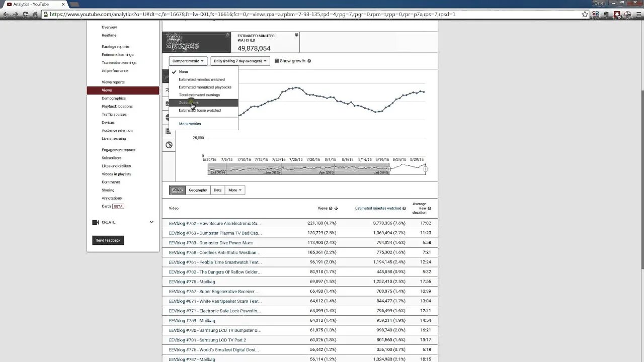The image size is (644, 362).
Task: Open EEVblog #763 Dumpster Plasma TV video
Action: click(x=215, y=233)
